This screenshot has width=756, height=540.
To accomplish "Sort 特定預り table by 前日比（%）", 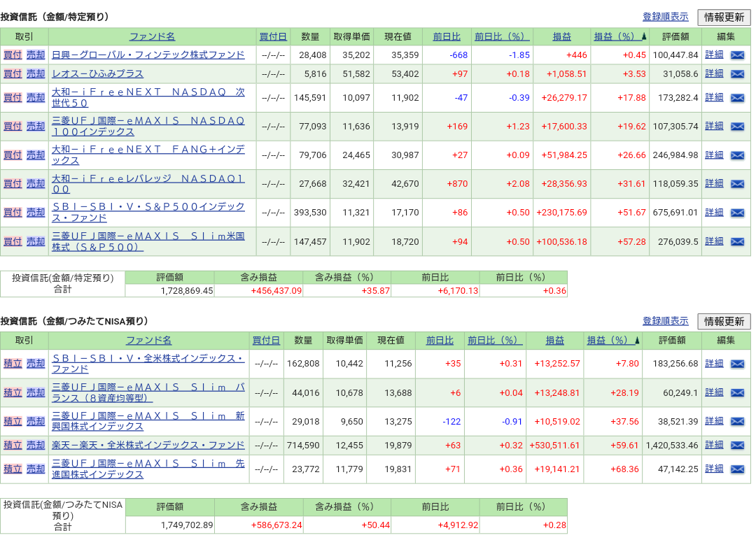I will click(x=502, y=36).
